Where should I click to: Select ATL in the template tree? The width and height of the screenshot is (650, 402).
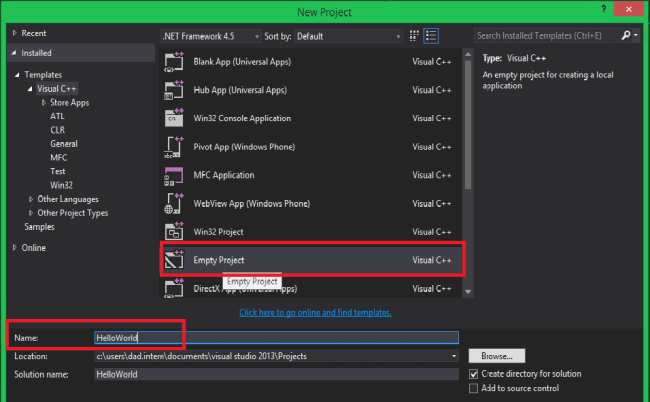point(57,116)
